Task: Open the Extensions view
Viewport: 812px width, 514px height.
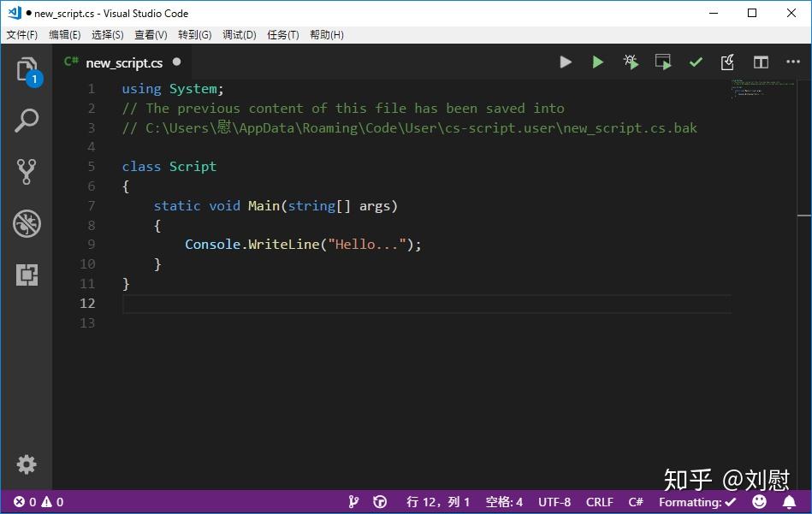Action: 27,275
